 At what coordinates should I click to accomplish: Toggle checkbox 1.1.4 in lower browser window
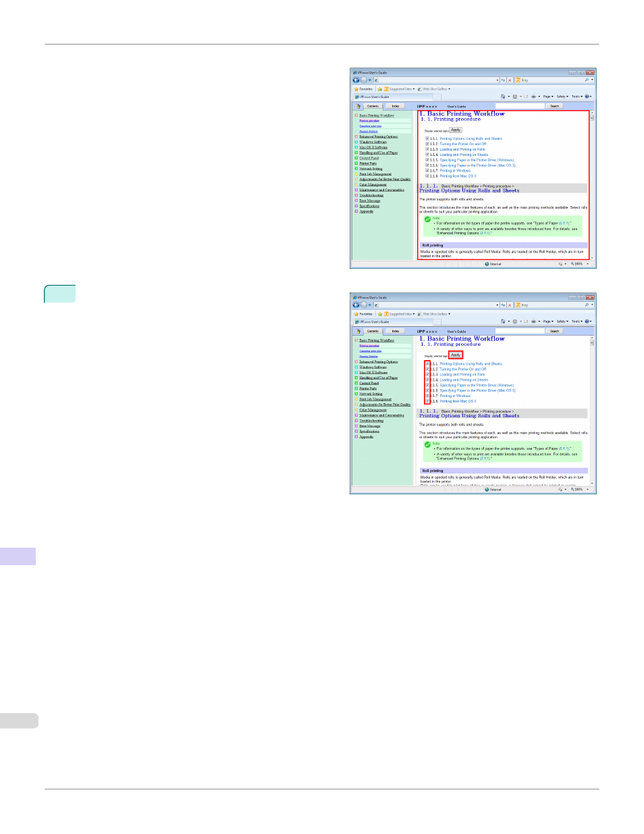point(427,380)
